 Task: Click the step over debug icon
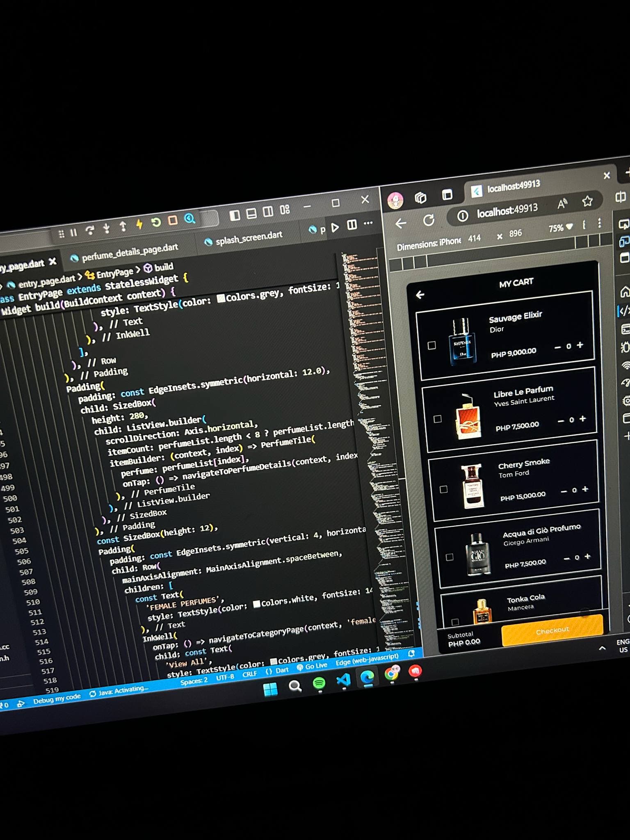pos(89,230)
